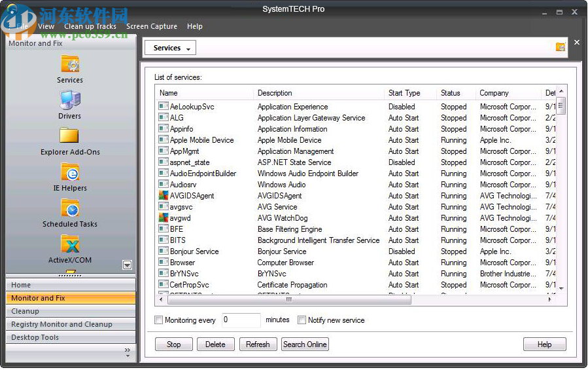The height and width of the screenshot is (370, 588).
Task: Switch to the Cleanup section
Action: click(x=71, y=311)
